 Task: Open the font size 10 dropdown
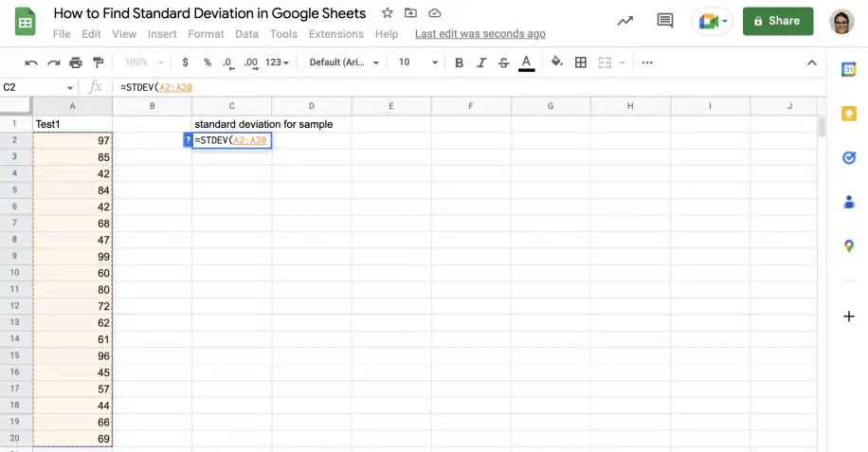(x=418, y=63)
